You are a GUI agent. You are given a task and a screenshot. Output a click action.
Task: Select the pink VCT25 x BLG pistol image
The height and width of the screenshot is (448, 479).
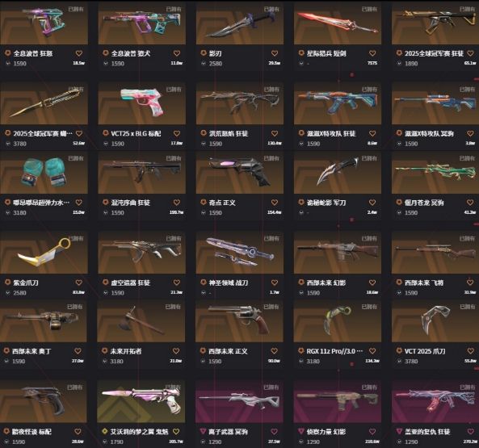click(141, 103)
